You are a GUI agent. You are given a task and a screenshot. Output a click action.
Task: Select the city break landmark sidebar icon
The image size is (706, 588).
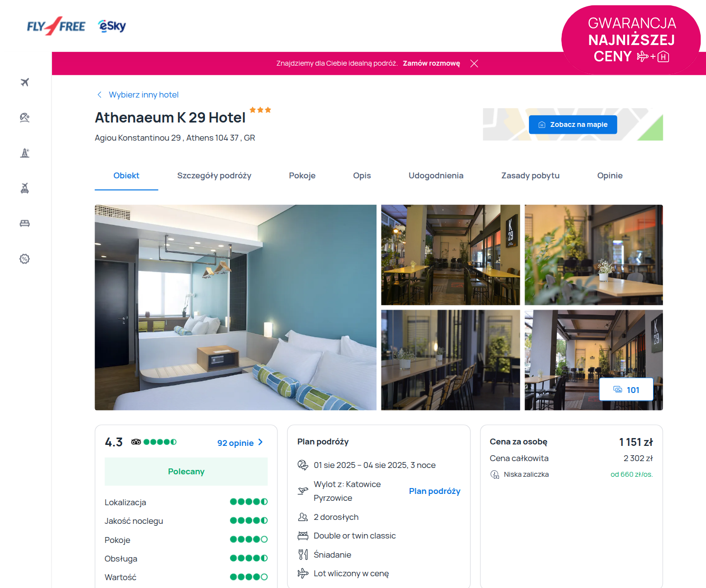25,153
